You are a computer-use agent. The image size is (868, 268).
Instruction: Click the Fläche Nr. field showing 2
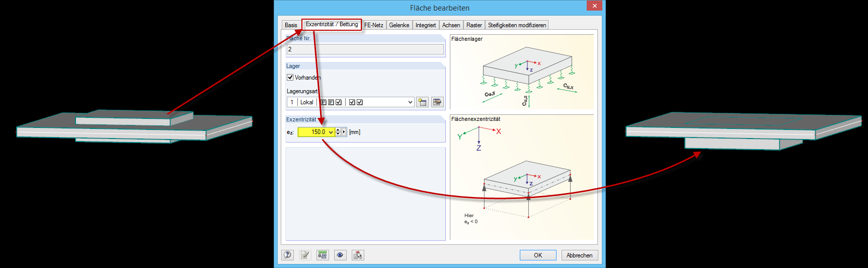pyautogui.click(x=365, y=49)
